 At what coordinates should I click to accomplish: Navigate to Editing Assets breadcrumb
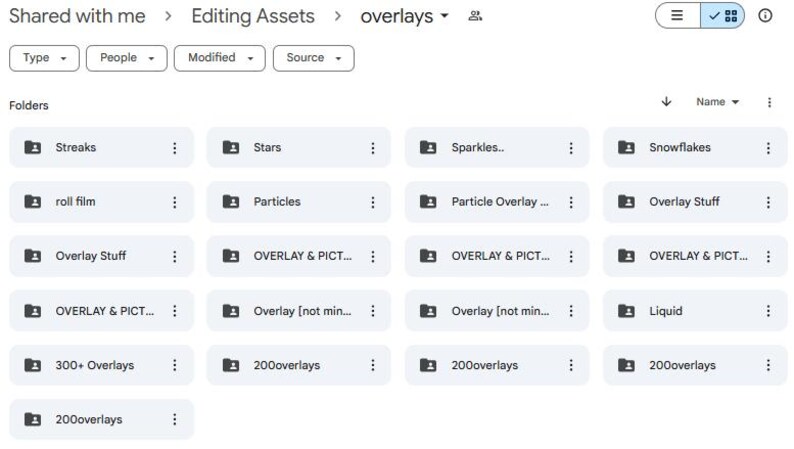[253, 16]
